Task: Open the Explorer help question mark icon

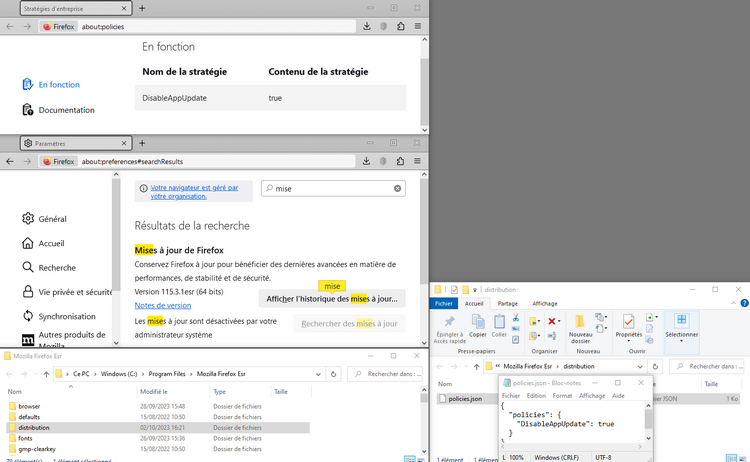Action: click(x=744, y=303)
